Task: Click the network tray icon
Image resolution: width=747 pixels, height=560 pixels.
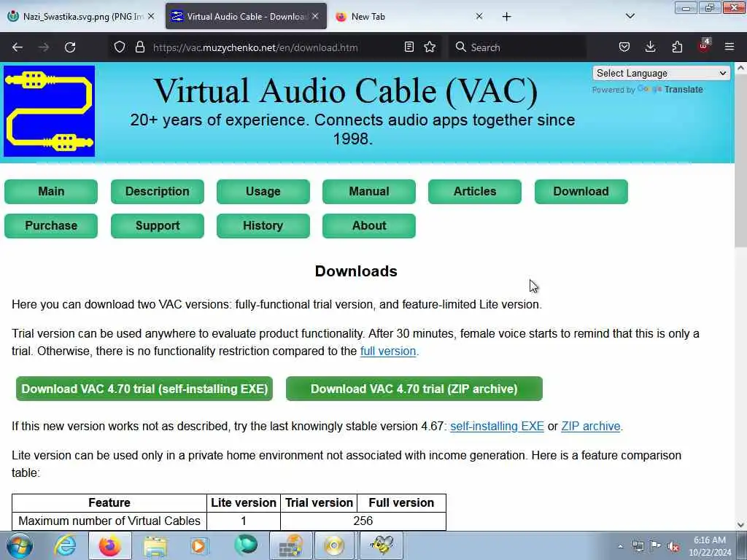Action: click(x=638, y=546)
